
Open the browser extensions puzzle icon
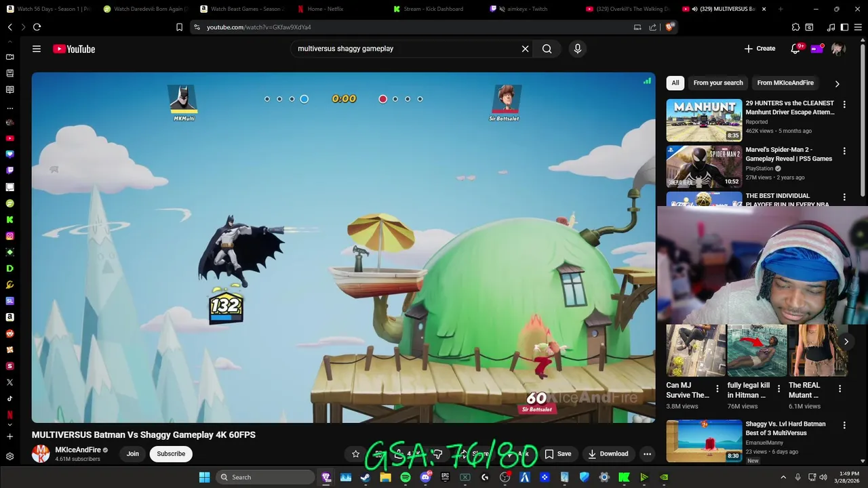pyautogui.click(x=795, y=27)
